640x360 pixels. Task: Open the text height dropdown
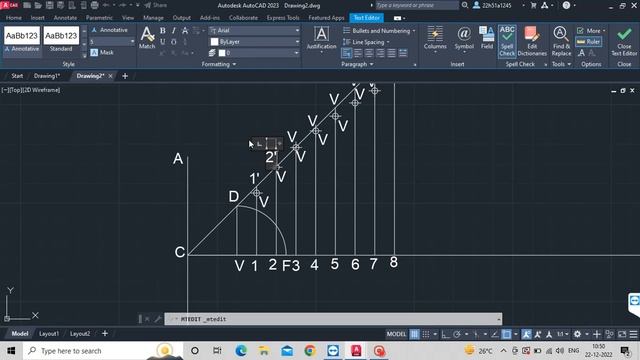[x=132, y=42]
